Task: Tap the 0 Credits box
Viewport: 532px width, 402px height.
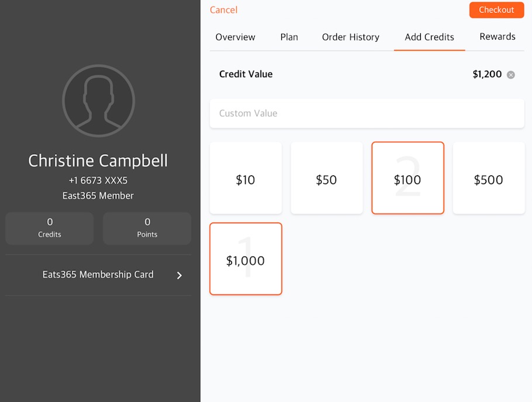Action: point(50,228)
